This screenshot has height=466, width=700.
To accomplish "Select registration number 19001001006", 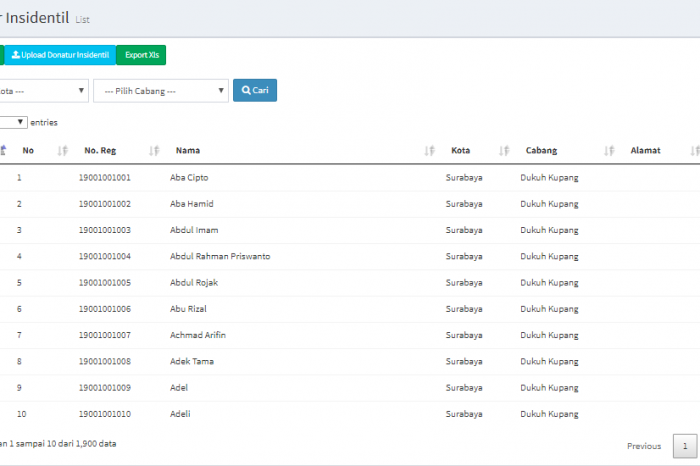I will pyautogui.click(x=104, y=309).
